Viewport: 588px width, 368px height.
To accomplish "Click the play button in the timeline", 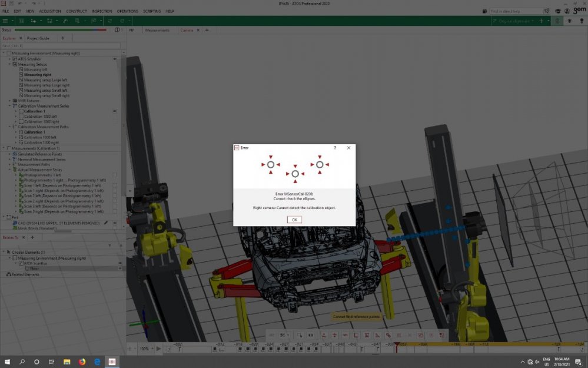I will coord(158,349).
